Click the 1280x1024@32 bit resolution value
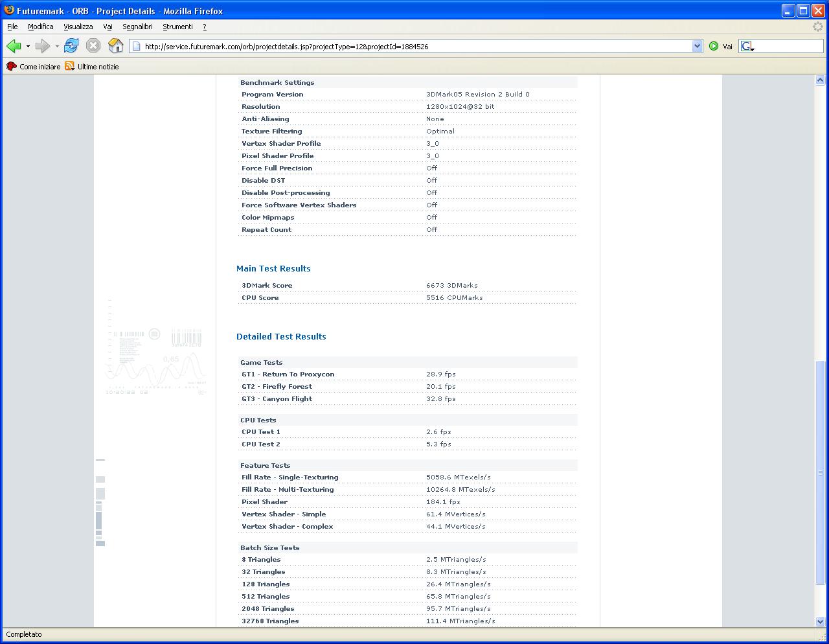This screenshot has height=644, width=829. [x=460, y=106]
